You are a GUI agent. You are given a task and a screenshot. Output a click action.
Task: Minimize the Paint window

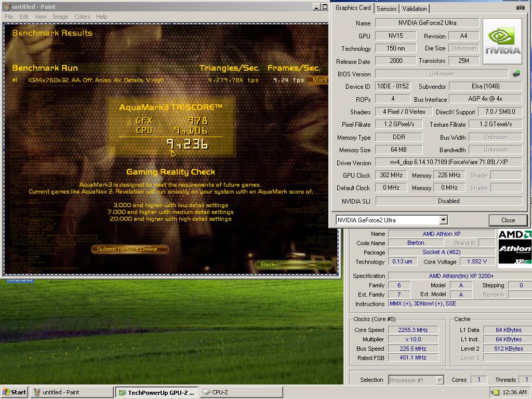pyautogui.click(x=316, y=6)
